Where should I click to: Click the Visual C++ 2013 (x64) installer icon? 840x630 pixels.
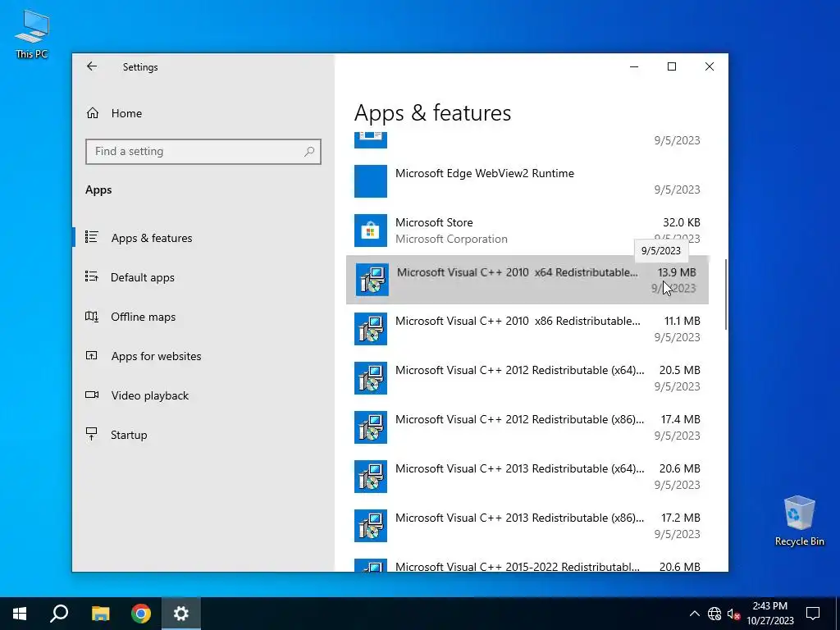coord(371,477)
